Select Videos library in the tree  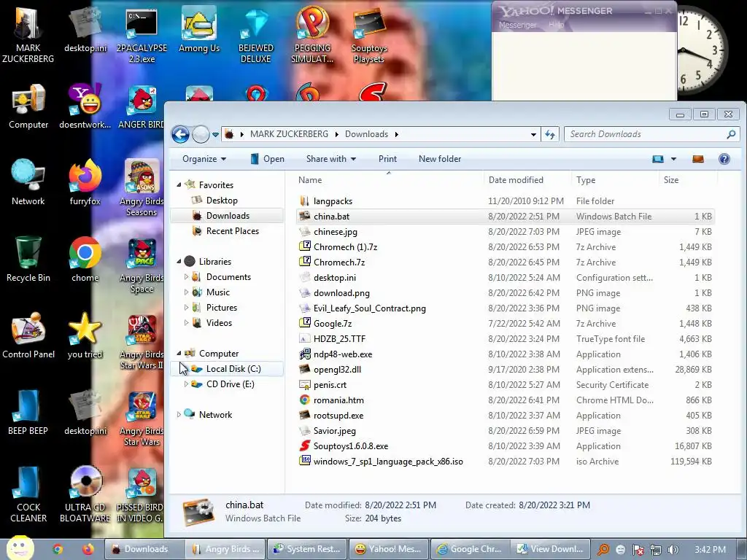coord(219,323)
